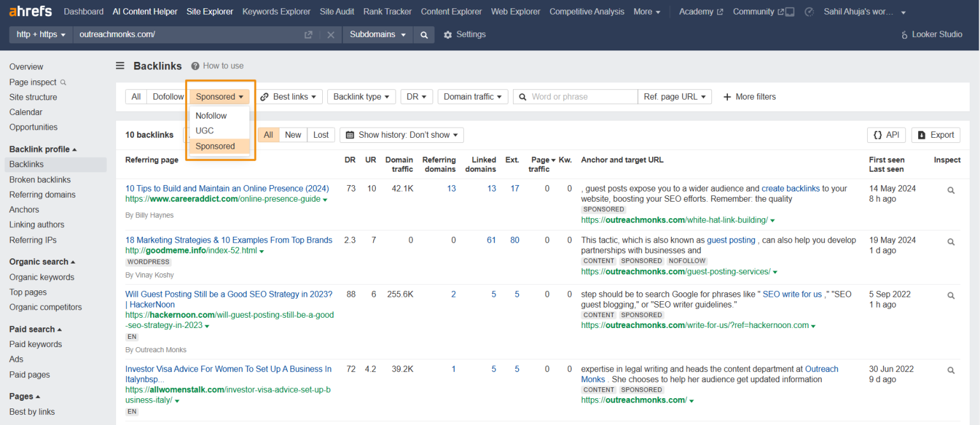
Task: Open Content Explorer tab
Action: click(451, 11)
